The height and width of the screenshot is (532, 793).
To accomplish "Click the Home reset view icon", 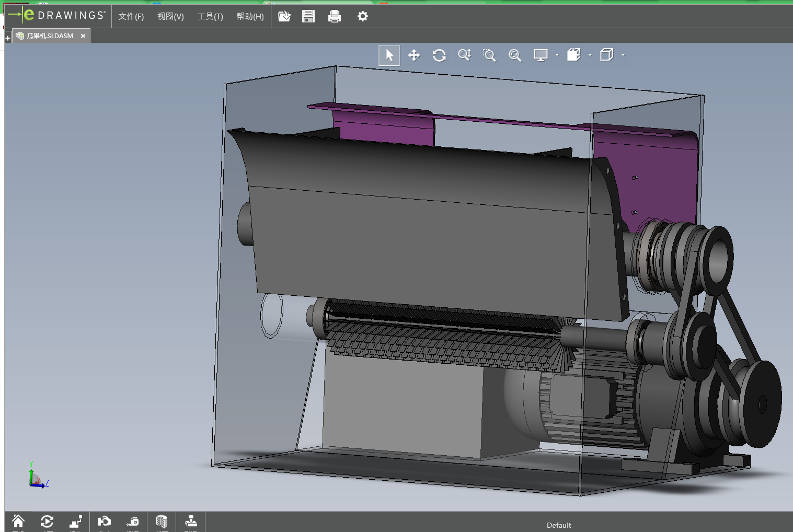I will [x=18, y=522].
